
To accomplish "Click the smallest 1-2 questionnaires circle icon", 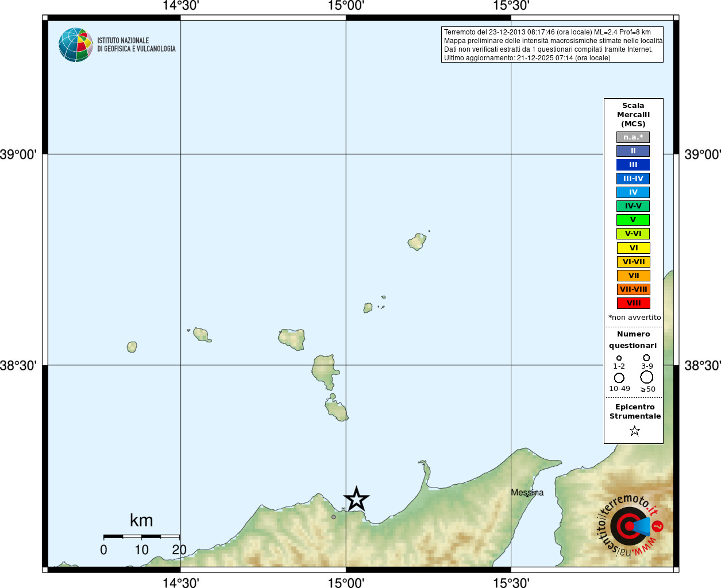I will (x=619, y=358).
